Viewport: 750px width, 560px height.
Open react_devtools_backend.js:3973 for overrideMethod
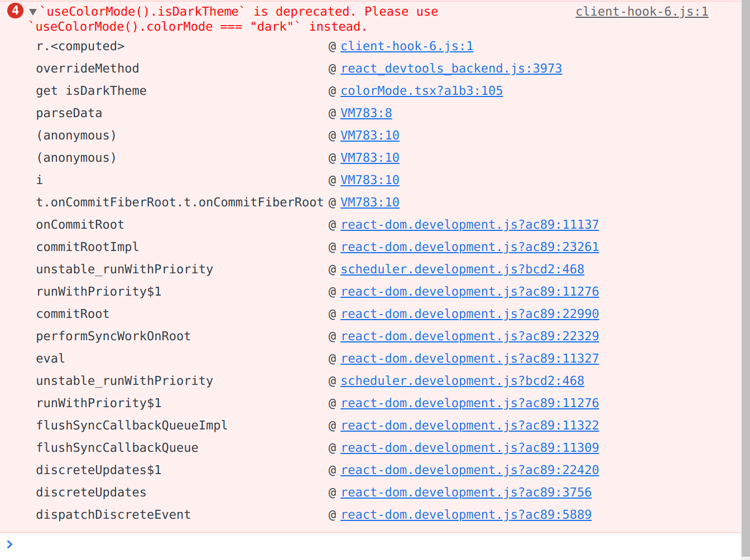[451, 68]
